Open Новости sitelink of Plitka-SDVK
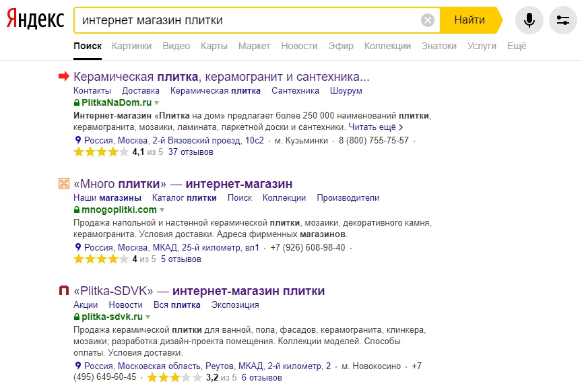Viewport: 582px width, 392px height. pos(125,304)
